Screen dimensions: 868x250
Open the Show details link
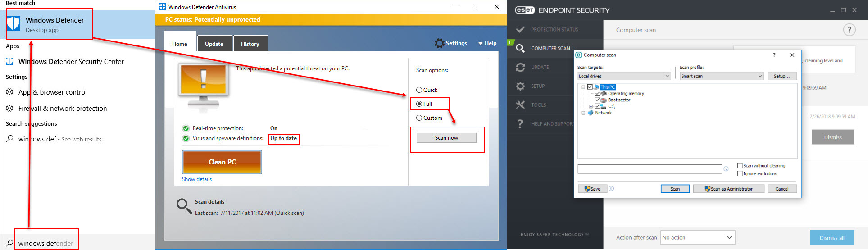click(197, 179)
